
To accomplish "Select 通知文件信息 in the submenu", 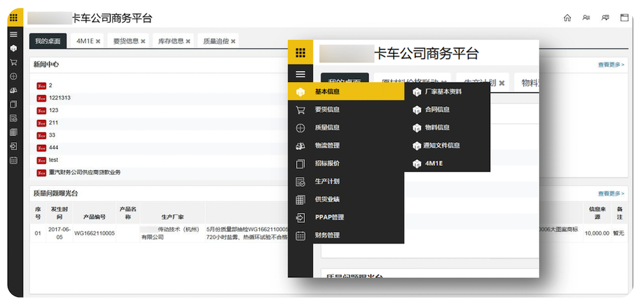I will 442,145.
